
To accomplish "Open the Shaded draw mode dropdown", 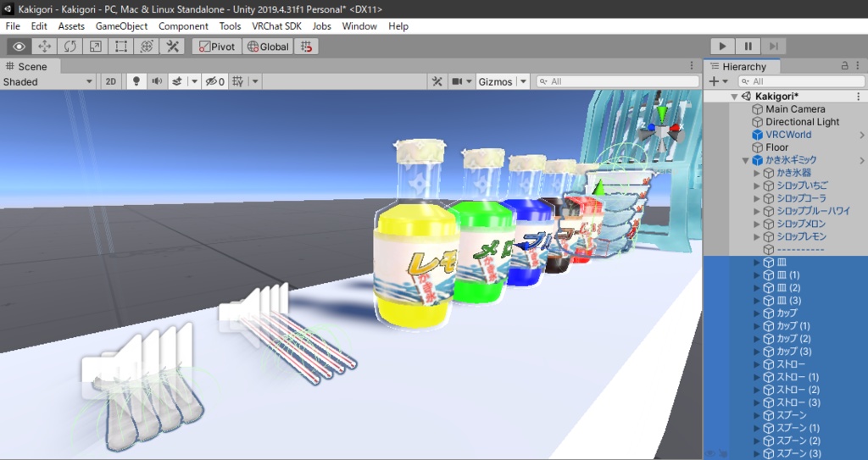I will click(48, 81).
